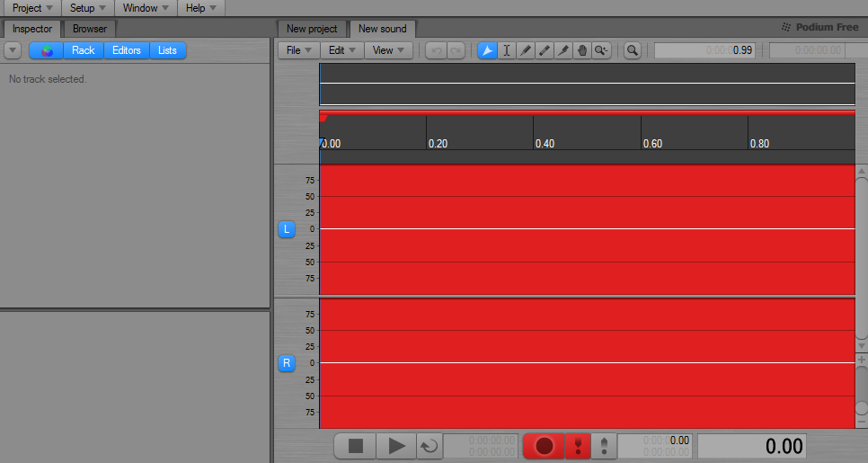The width and height of the screenshot is (868, 463).
Task: Activate the hand pan tool
Action: (581, 50)
